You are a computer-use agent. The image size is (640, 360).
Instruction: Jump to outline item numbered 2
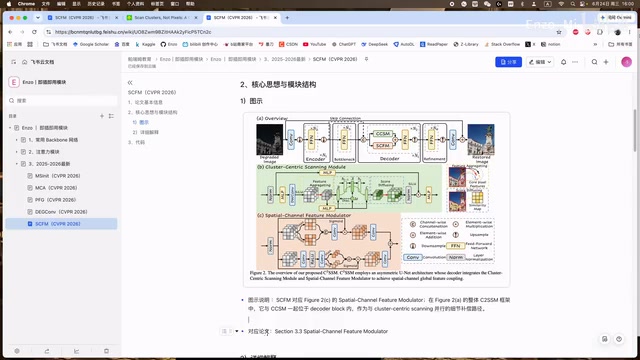153,112
